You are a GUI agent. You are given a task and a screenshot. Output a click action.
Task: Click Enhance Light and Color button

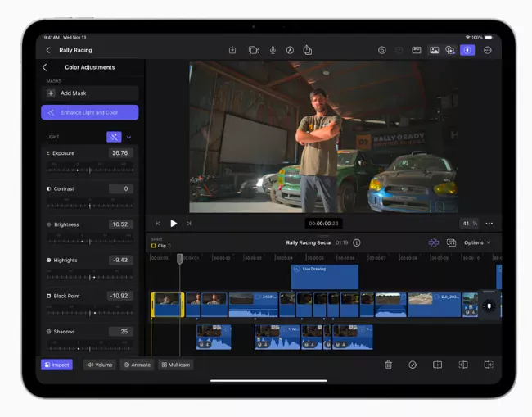90,112
